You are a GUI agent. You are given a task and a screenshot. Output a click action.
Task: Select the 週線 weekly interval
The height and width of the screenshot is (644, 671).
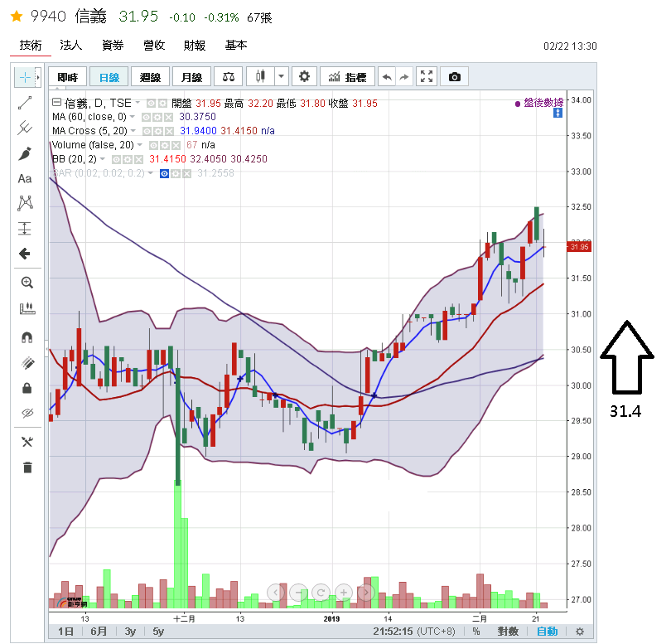click(x=150, y=77)
